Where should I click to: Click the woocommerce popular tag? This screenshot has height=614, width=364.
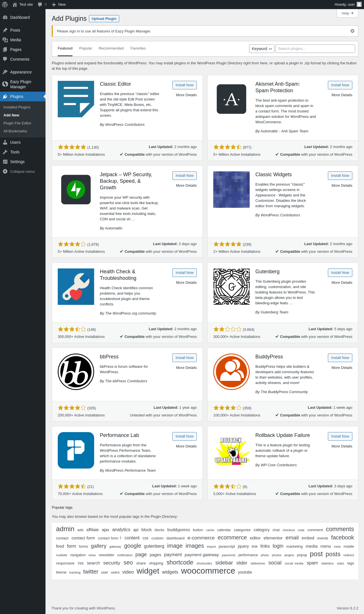208,571
